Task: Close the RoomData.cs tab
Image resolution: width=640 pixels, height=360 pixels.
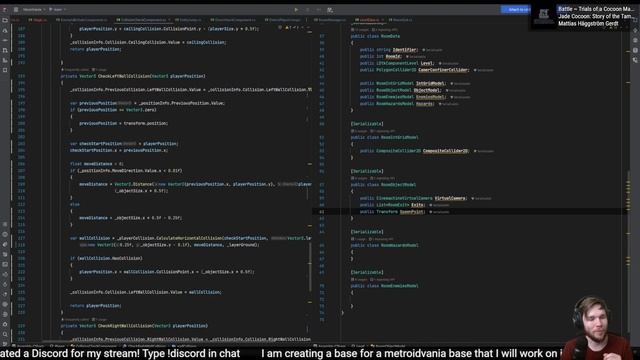Action: (382, 20)
